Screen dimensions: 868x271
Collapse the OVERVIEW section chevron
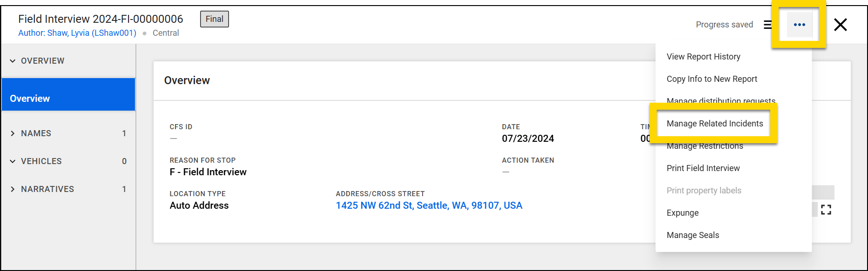tap(13, 61)
